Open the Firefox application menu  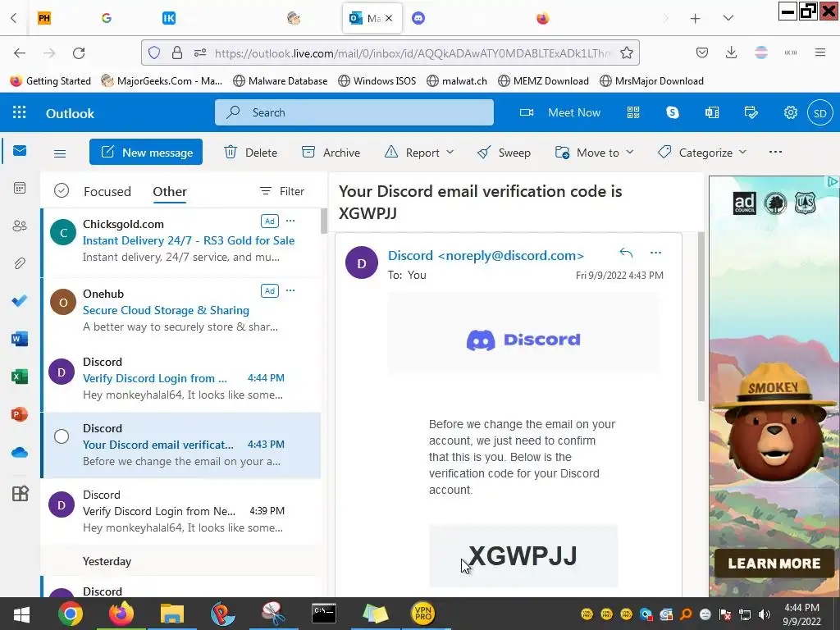coord(819,52)
